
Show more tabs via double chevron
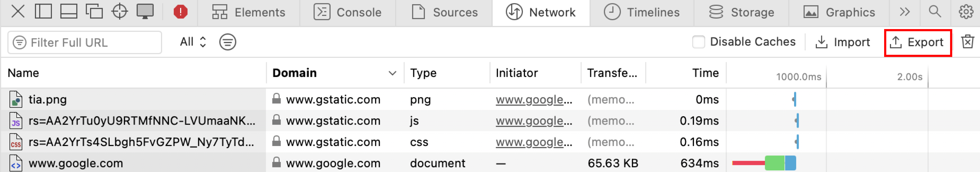905,12
